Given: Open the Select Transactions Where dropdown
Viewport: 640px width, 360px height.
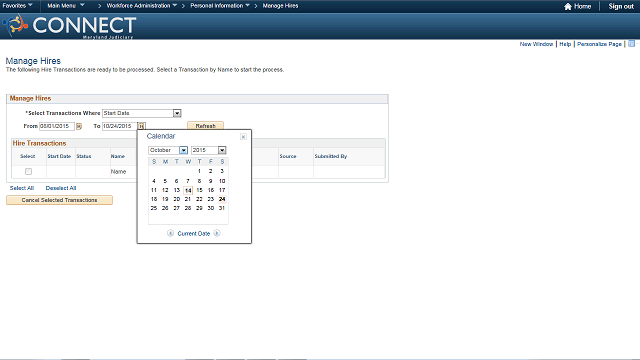Looking at the screenshot, I should coord(141,113).
